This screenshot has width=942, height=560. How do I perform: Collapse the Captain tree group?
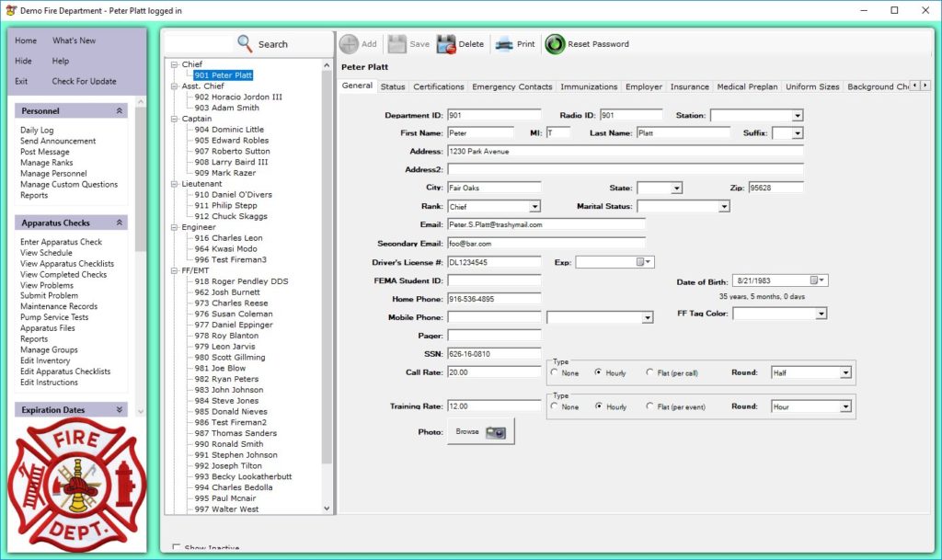coord(172,119)
